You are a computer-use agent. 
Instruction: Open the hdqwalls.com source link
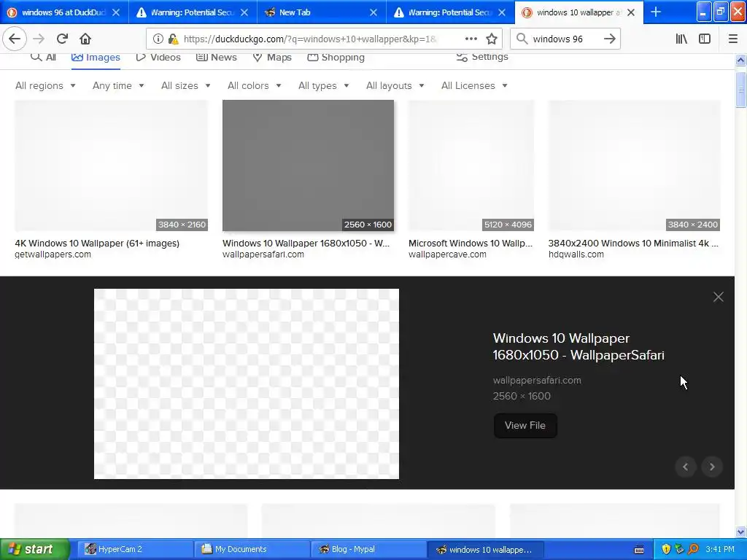576,254
